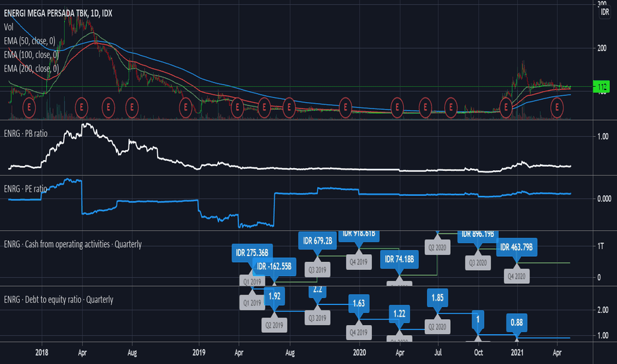The image size is (617, 364).
Task: Click the IDR 896.19B cash flow label
Action: coord(478,236)
